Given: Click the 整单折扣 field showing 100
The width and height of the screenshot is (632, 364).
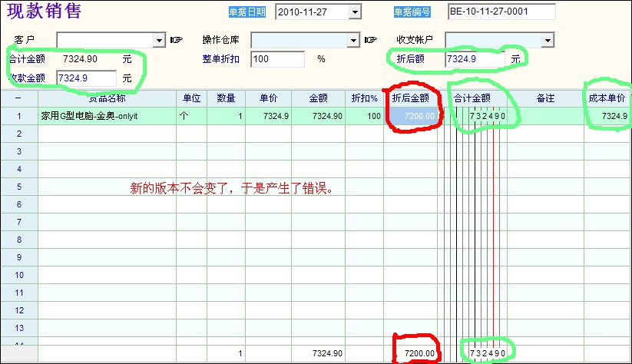Looking at the screenshot, I should [277, 59].
